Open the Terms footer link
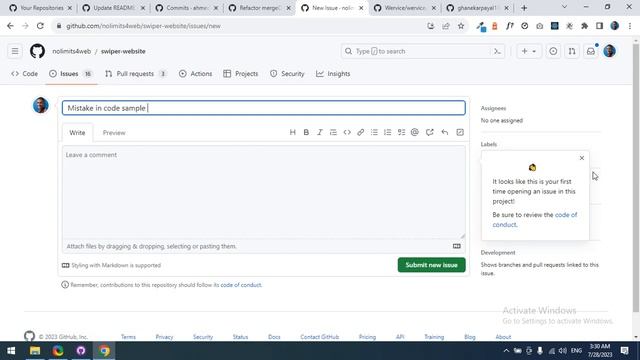640x360 pixels. coord(128,337)
